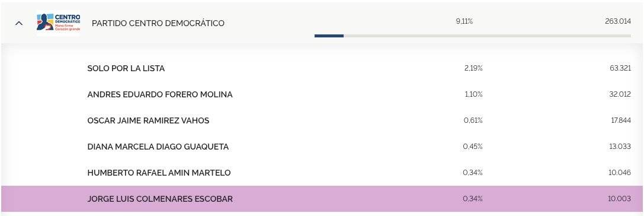This screenshot has width=644, height=216.
Task: Choose Diana Marcela Diago Guaqueta row
Action: pyautogui.click(x=322, y=147)
